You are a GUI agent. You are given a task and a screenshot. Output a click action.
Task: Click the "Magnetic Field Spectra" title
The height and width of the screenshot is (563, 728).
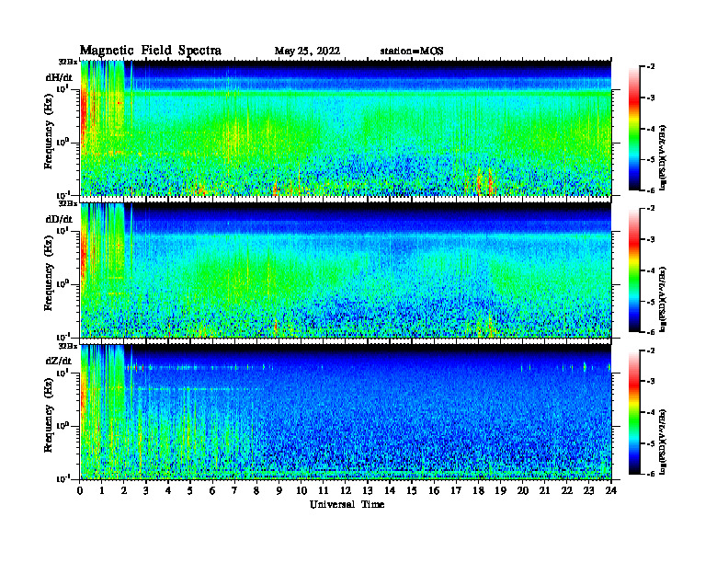[151, 51]
